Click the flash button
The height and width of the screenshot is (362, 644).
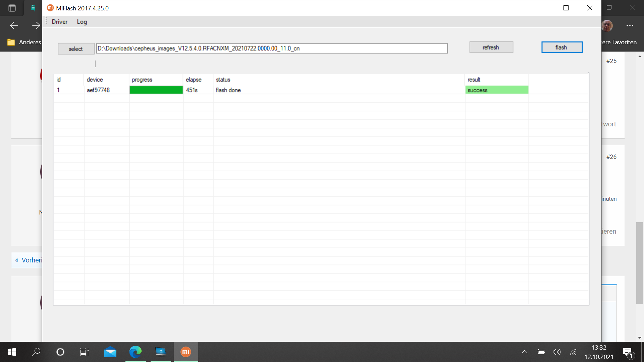[562, 47]
